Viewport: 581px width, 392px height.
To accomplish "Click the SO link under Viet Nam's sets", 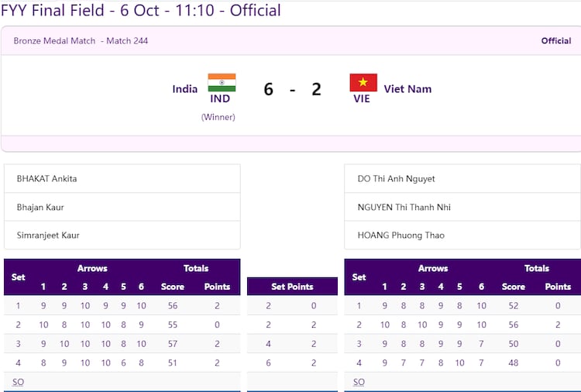I will (359, 382).
